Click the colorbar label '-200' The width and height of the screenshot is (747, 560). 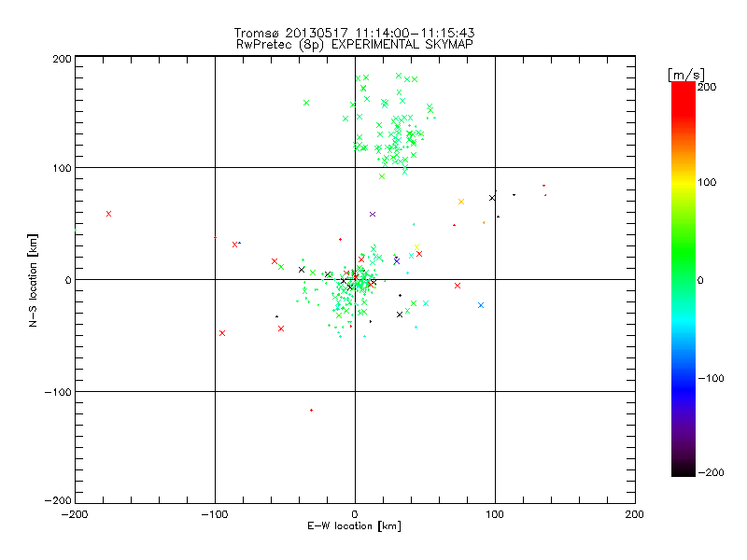point(711,472)
